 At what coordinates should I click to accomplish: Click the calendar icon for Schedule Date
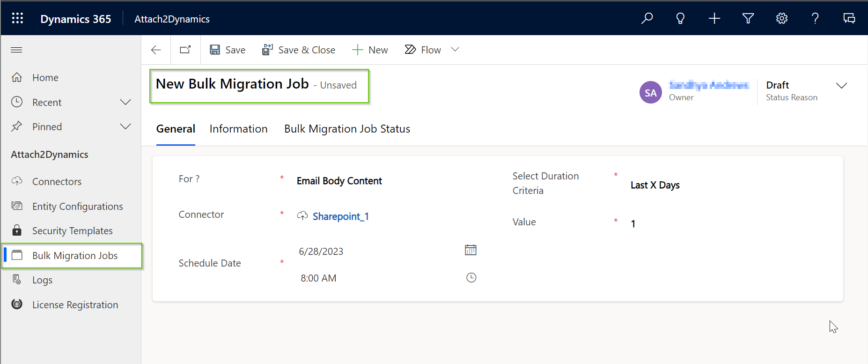click(471, 250)
